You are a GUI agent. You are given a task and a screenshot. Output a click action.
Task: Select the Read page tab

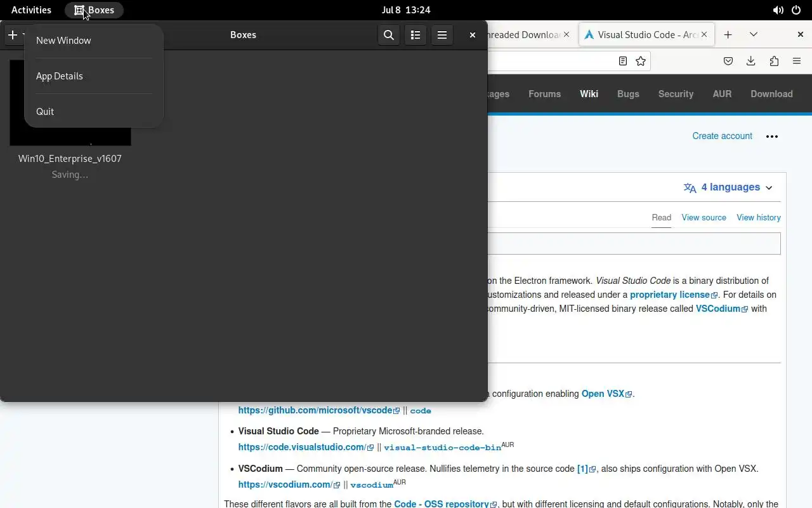662,217
